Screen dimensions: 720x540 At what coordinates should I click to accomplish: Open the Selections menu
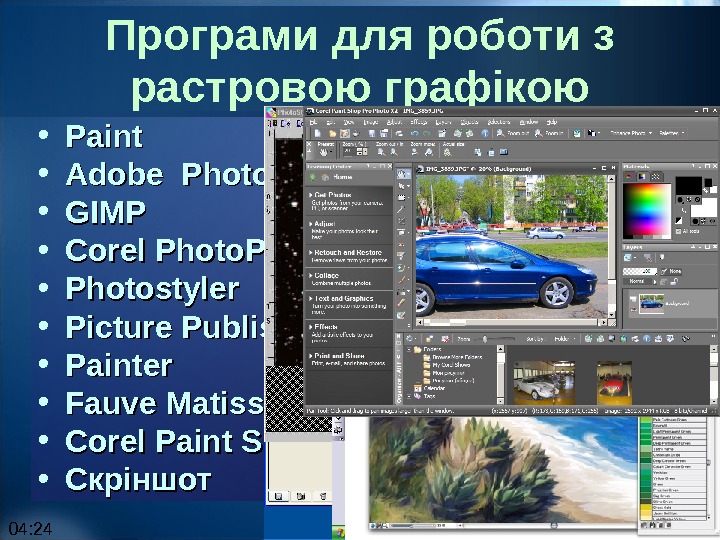click(x=499, y=122)
